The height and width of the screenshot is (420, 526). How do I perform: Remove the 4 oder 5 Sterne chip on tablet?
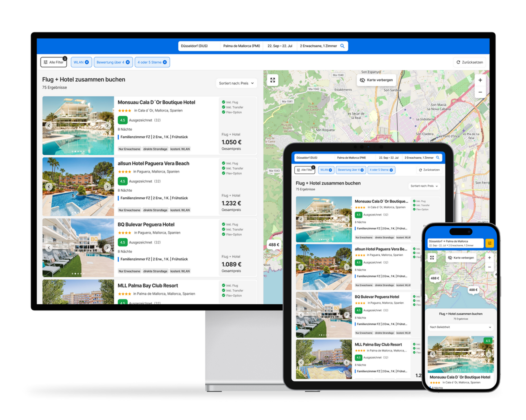click(391, 170)
